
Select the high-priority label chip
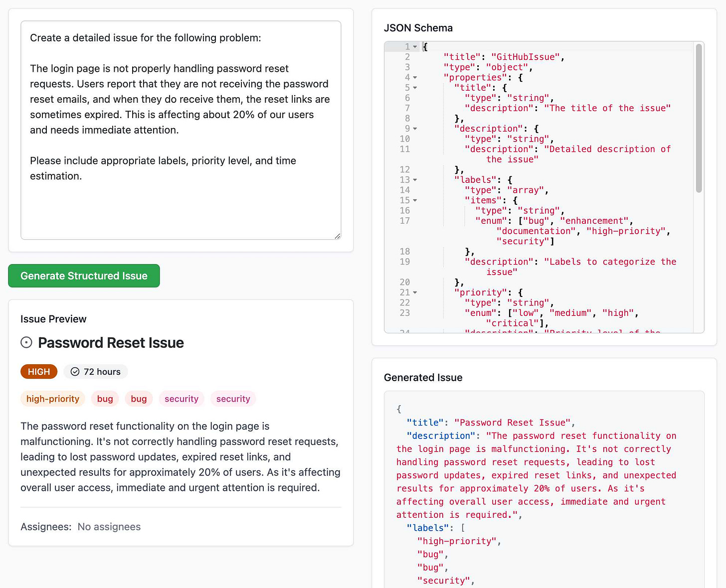pos(52,399)
